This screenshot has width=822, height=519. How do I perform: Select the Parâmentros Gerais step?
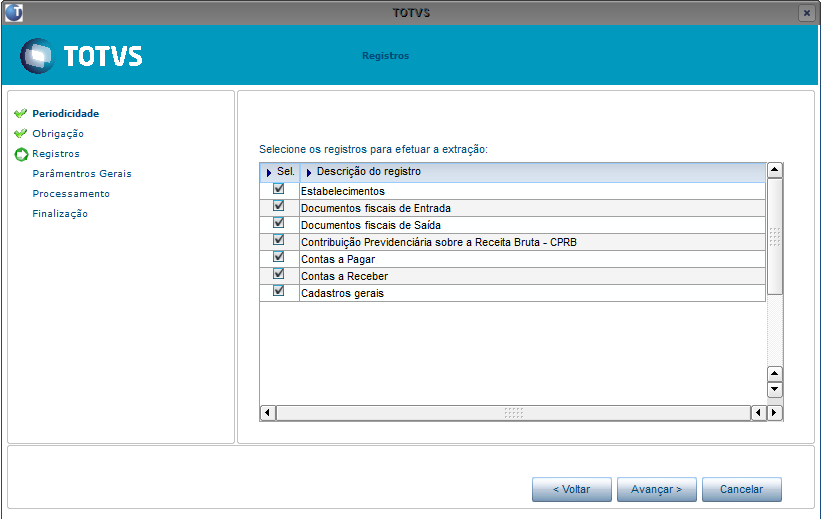click(82, 174)
